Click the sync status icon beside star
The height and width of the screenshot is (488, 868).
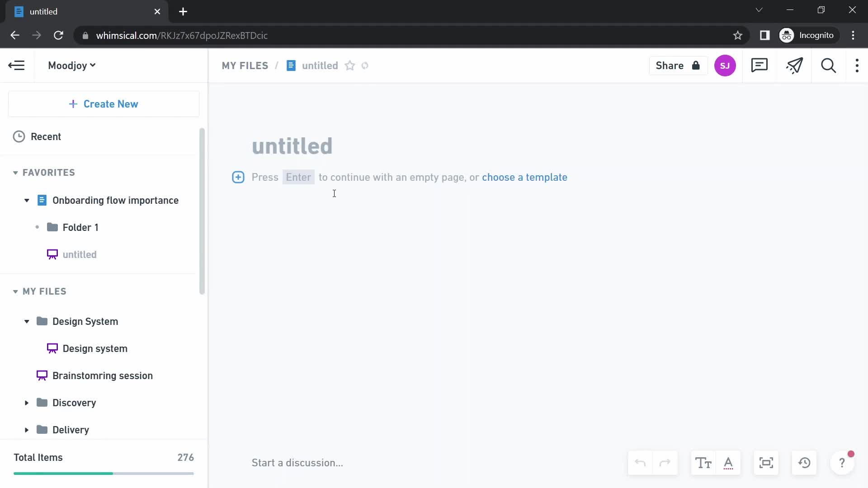point(365,66)
